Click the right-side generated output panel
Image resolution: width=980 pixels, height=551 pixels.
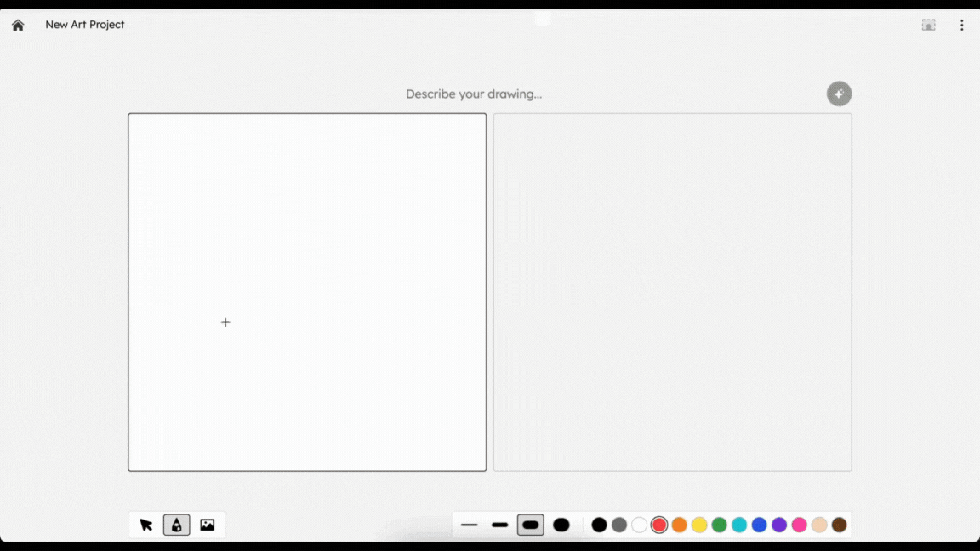tap(672, 292)
